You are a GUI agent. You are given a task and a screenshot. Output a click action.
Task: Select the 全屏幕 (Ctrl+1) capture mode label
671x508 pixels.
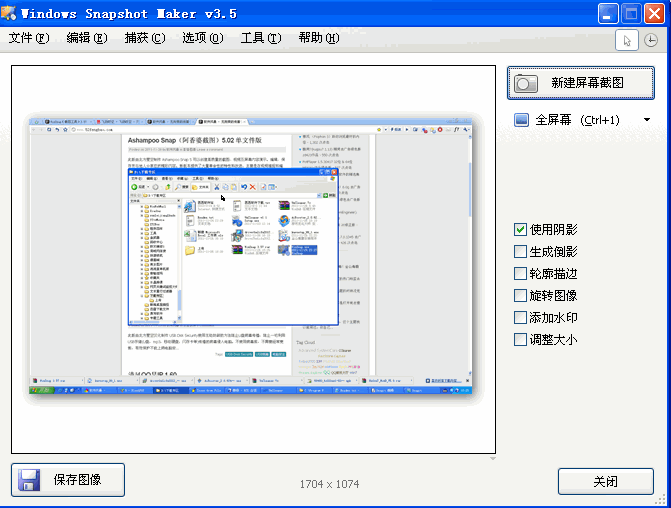point(577,120)
